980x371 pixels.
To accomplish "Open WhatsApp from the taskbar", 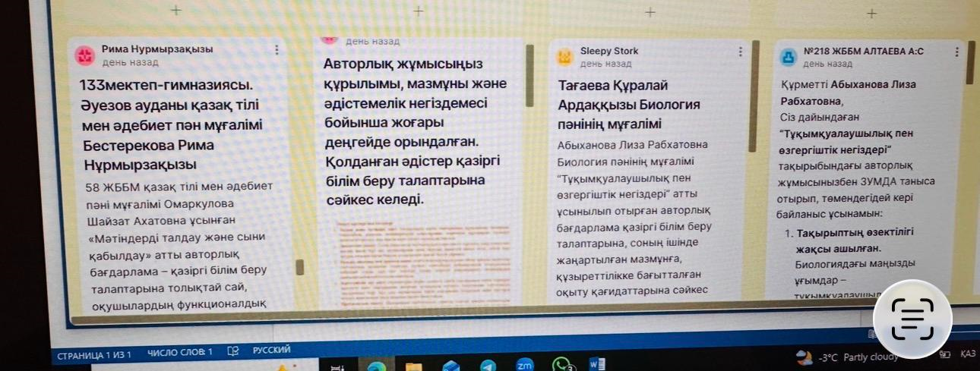I will 562,366.
